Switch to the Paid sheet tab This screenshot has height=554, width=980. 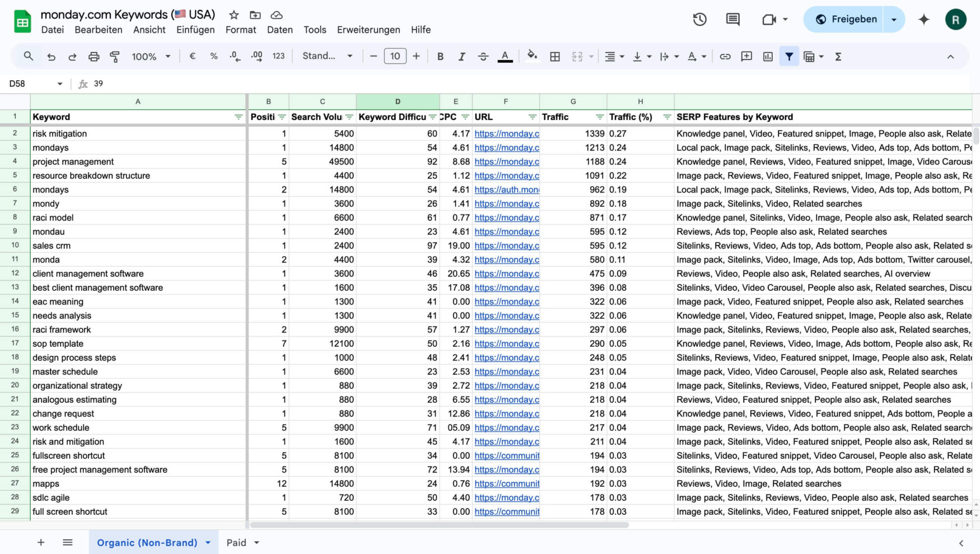[236, 542]
